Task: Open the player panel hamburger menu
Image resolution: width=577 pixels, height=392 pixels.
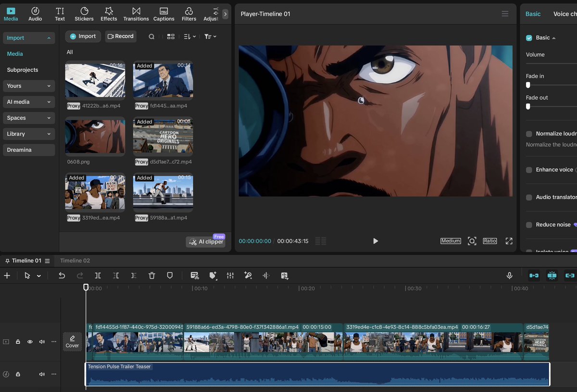Action: click(505, 14)
